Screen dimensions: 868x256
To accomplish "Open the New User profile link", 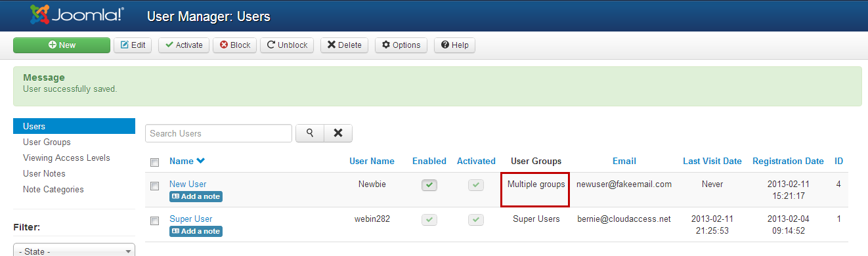I will coord(188,184).
